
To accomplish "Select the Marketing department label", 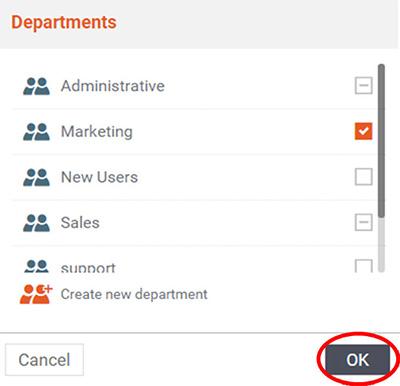I will click(x=97, y=132).
